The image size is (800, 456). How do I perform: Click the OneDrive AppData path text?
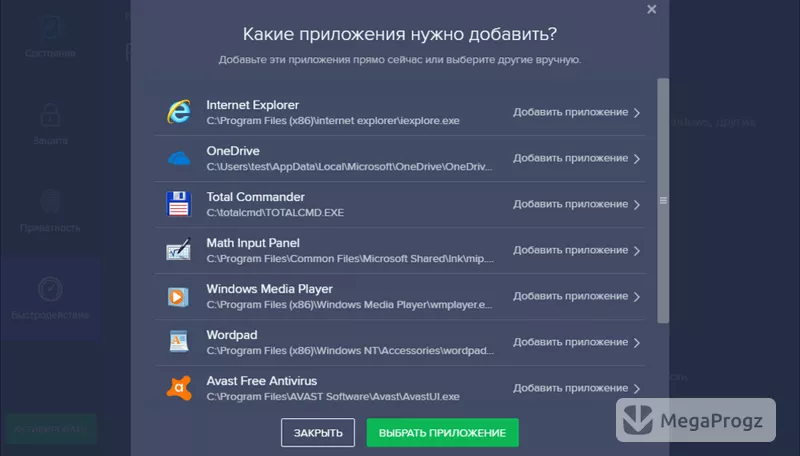pyautogui.click(x=349, y=167)
